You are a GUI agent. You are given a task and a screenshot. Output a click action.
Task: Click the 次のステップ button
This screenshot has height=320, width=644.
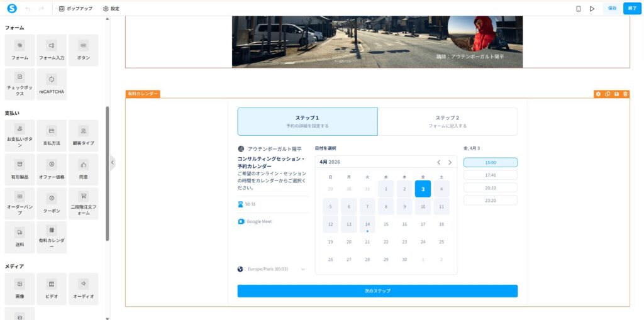click(x=377, y=291)
